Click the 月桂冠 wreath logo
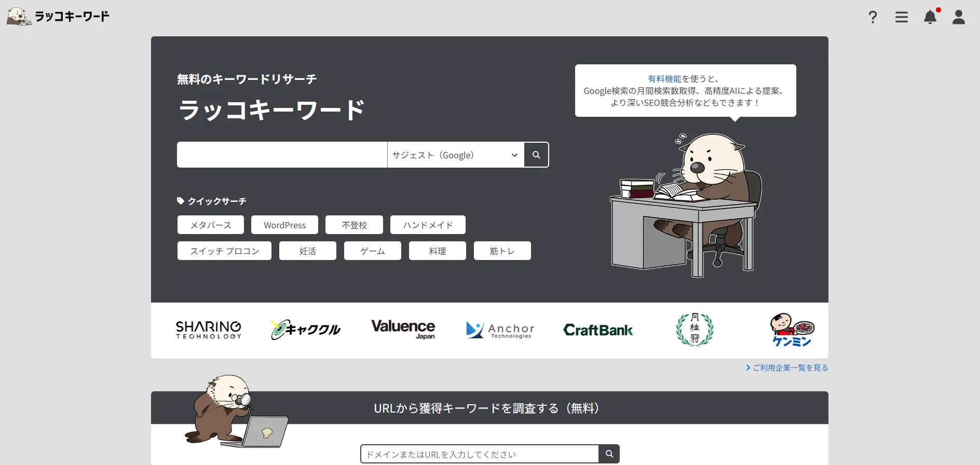980x465 pixels. click(x=695, y=330)
